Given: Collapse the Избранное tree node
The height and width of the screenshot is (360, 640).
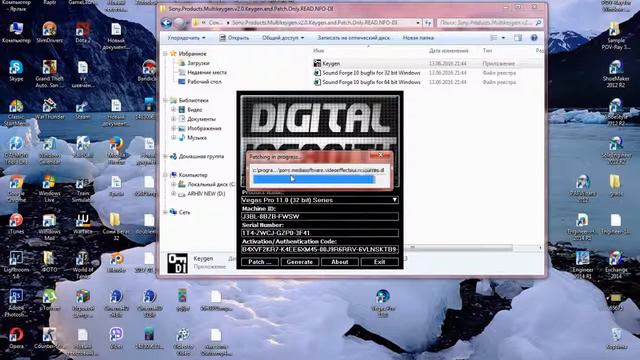Looking at the screenshot, I should pyautogui.click(x=165, y=53).
